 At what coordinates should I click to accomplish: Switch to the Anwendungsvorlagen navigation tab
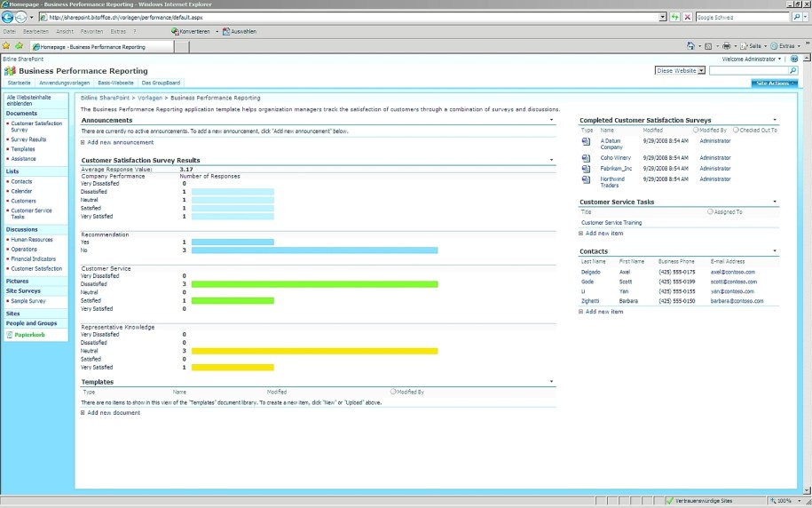65,83
